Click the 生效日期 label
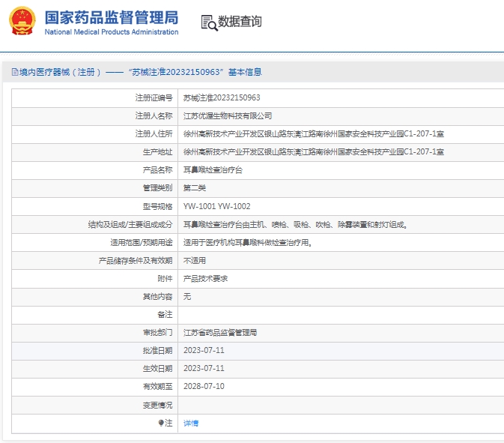 point(157,369)
